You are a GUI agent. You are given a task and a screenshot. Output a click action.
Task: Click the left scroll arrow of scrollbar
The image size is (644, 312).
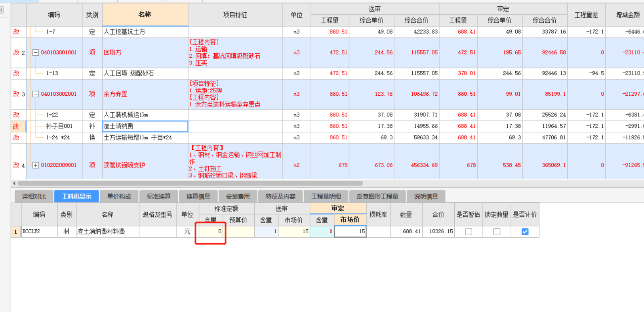point(14,183)
